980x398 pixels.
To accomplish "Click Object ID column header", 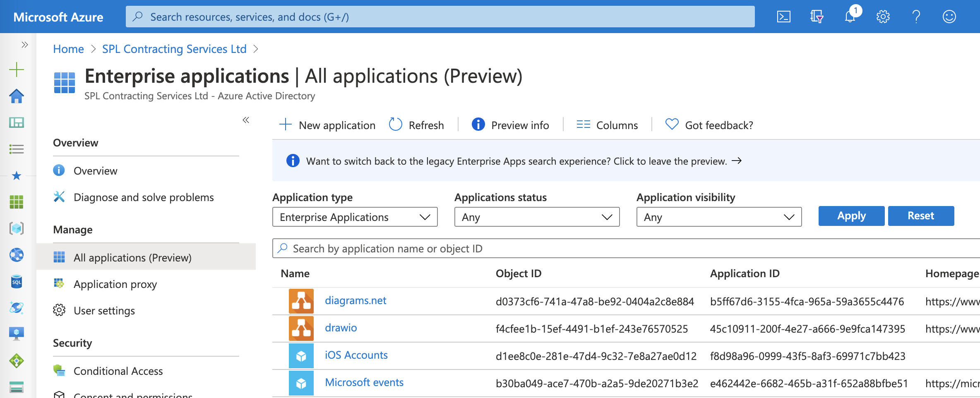I will 519,273.
